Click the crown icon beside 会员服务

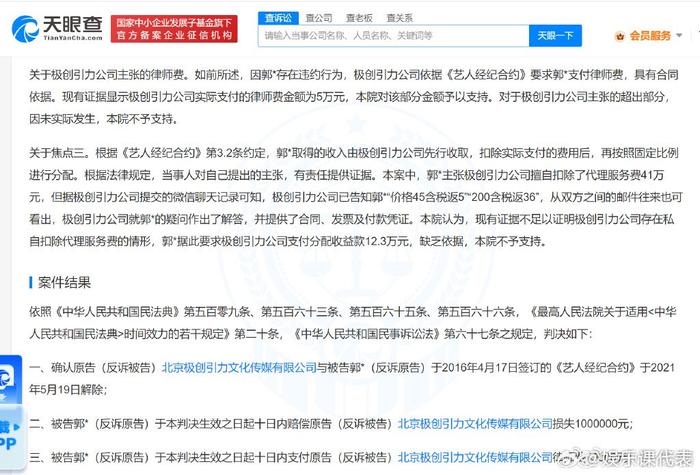(620, 36)
